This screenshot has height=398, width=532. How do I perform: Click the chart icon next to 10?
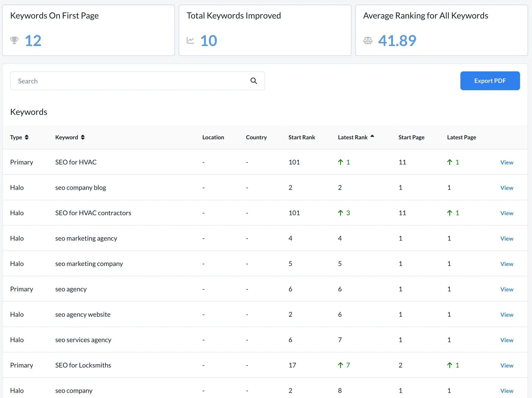[190, 40]
